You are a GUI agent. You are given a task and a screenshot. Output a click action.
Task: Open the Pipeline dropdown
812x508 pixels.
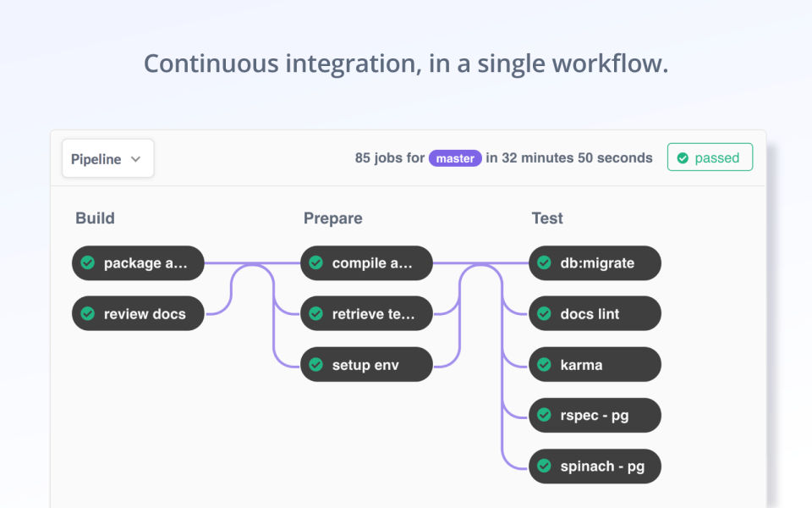107,158
